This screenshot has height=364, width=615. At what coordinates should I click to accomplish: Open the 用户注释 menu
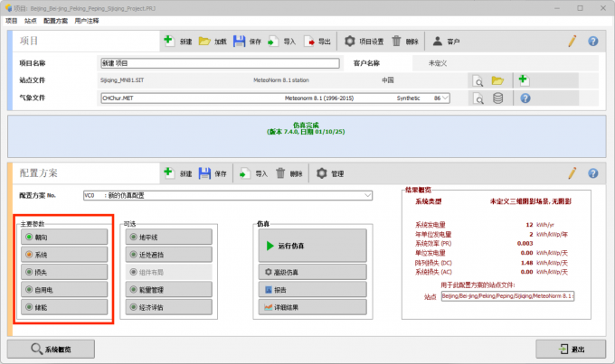(88, 19)
